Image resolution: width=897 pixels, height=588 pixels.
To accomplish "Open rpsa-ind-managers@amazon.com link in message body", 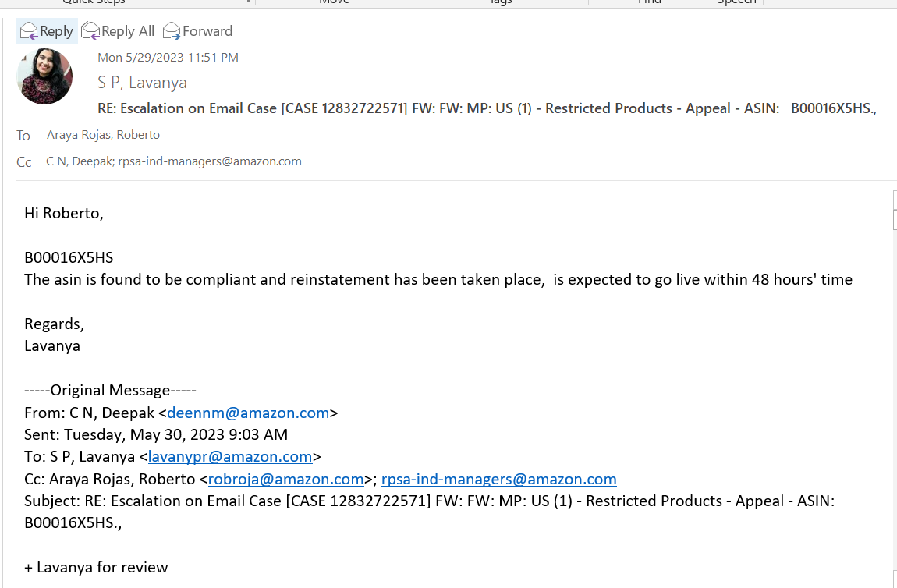I will (x=499, y=479).
